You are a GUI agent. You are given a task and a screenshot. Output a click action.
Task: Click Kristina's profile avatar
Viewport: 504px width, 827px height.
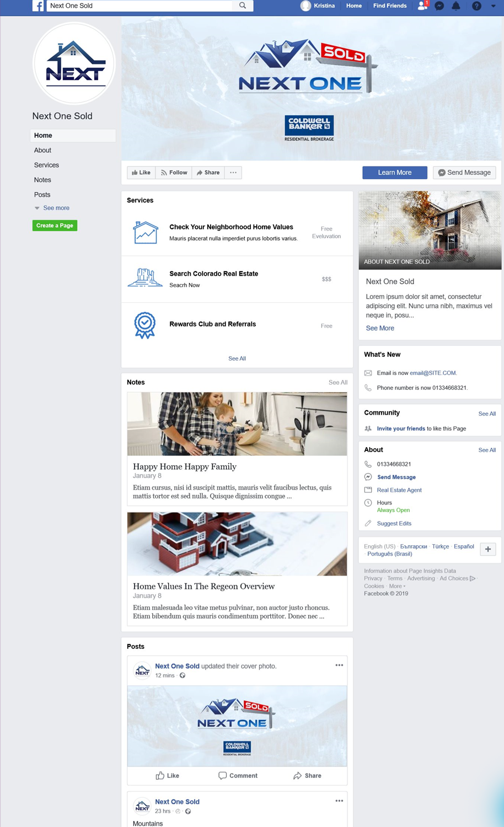[305, 6]
